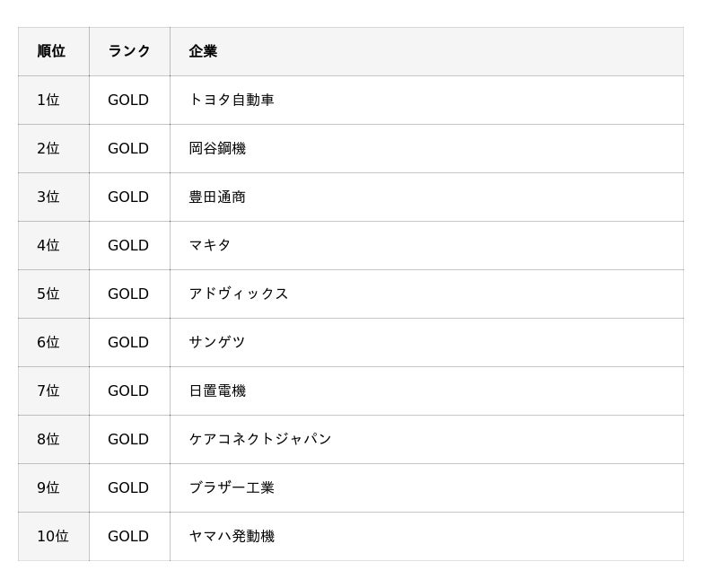Select GOLD in the 9位 row
718x588 pixels.
(128, 487)
